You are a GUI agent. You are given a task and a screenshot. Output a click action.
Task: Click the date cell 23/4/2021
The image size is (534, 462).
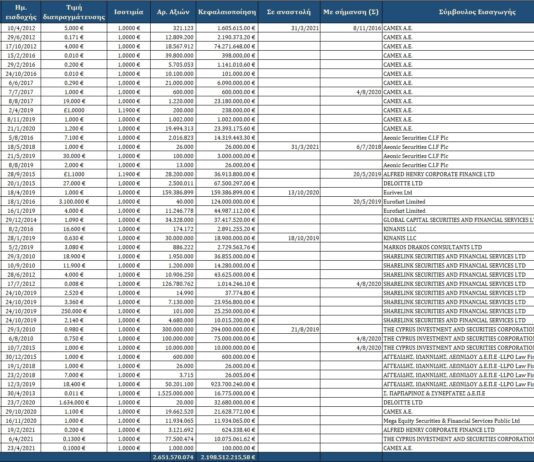(21, 448)
